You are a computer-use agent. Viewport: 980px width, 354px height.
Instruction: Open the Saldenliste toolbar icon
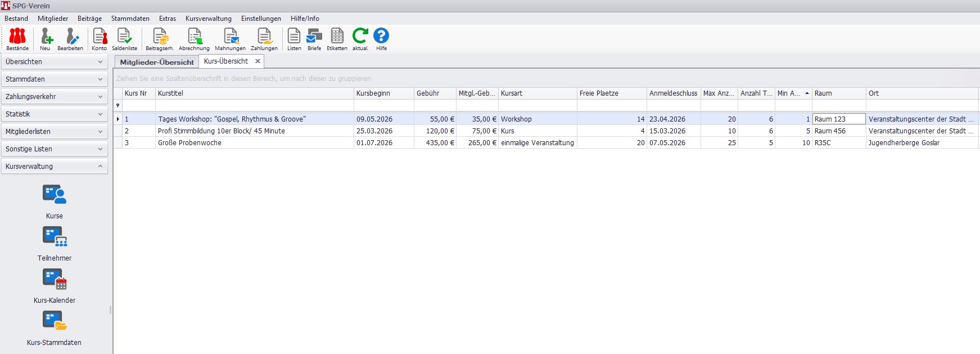click(x=124, y=39)
